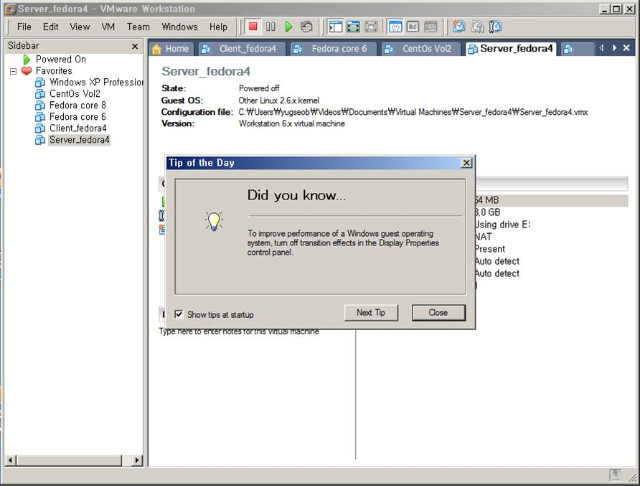The width and height of the screenshot is (640, 486).
Task: Click the Revert to Snapshot toolbar icon
Action: (477, 27)
